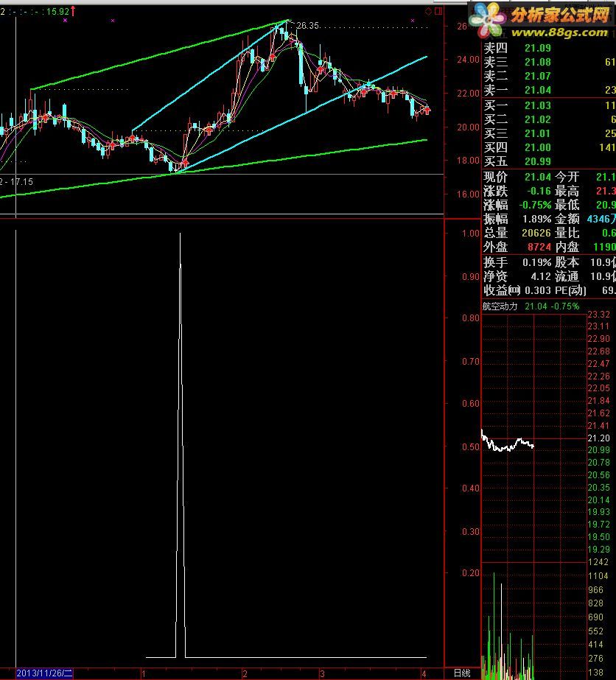Select the 买四 bid row at 21.00

(549, 147)
